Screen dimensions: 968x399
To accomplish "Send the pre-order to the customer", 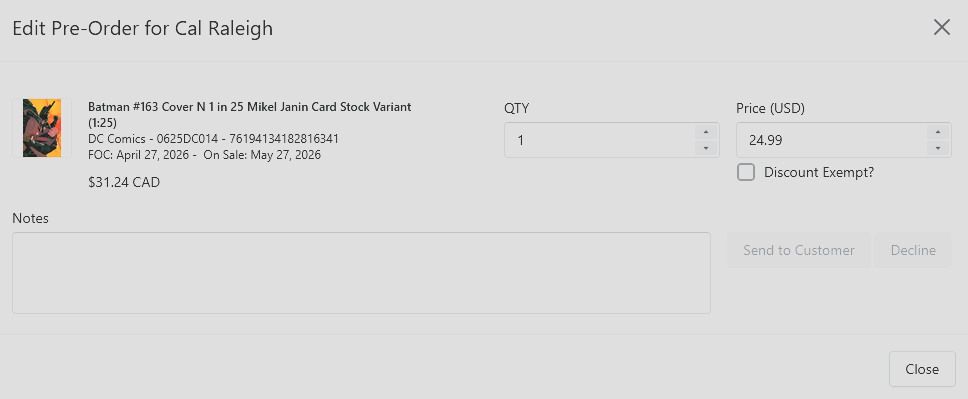I will coord(798,250).
